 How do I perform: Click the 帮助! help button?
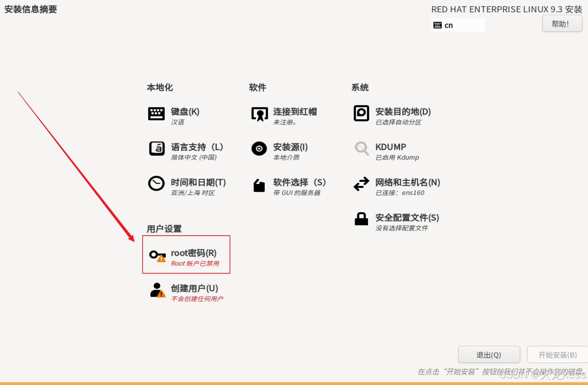562,24
